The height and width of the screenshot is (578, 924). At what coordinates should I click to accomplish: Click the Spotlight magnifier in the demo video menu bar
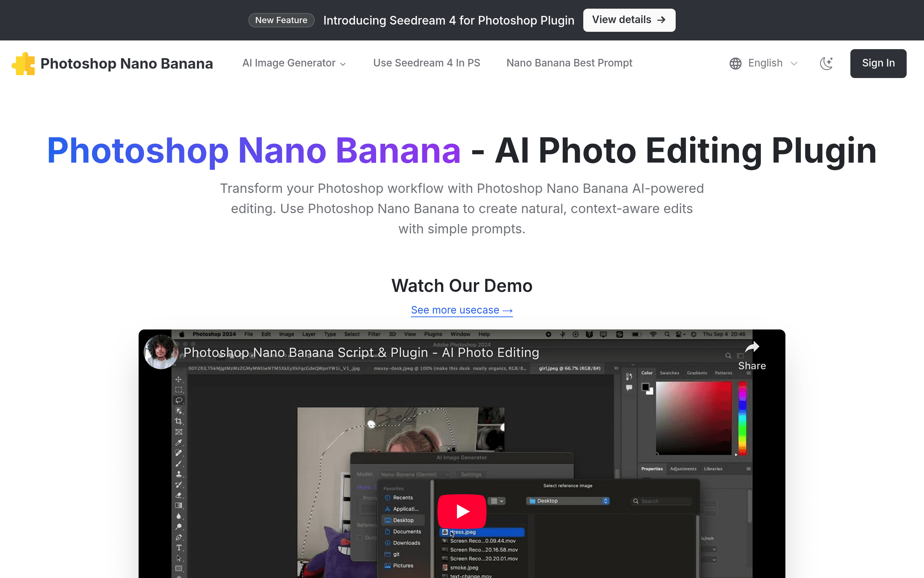667,334
